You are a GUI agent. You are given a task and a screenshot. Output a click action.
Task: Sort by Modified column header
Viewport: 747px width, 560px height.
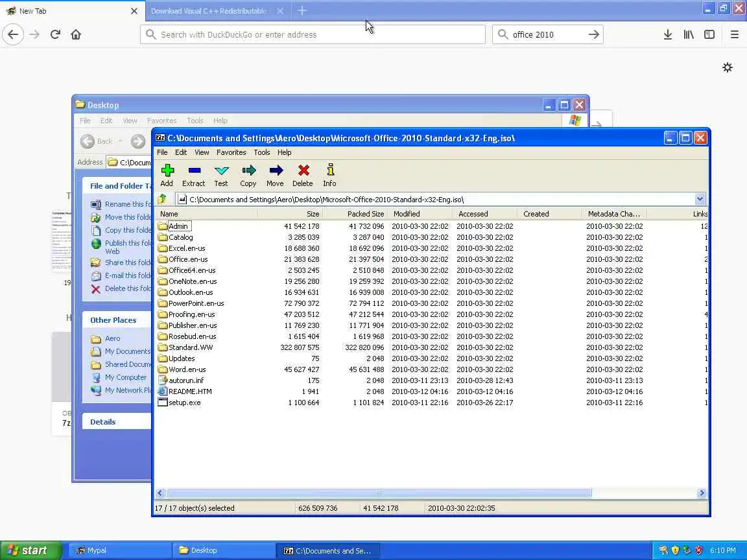(420, 214)
